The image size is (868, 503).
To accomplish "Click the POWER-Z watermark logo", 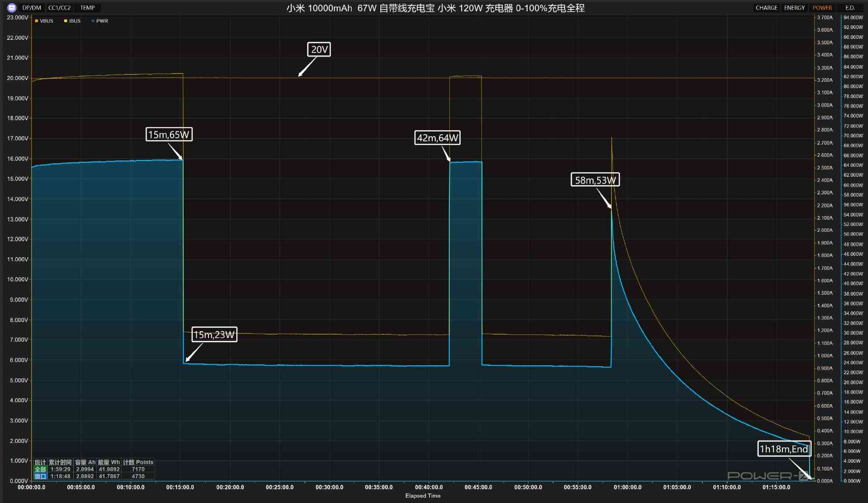I will pyautogui.click(x=769, y=475).
